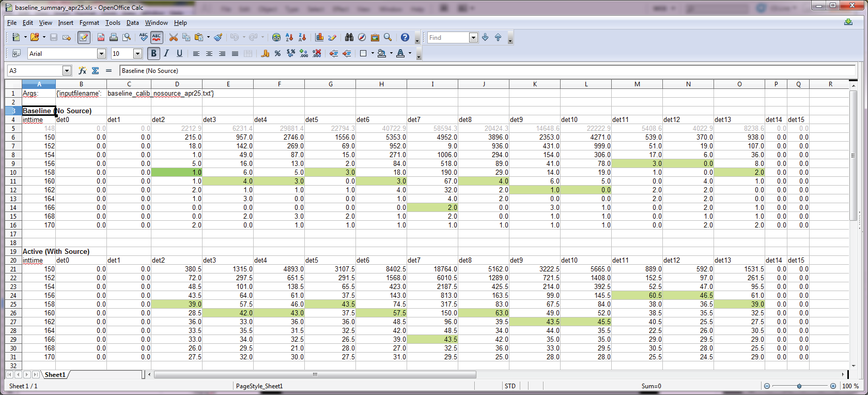Click in the formula input line
Image resolution: width=868 pixels, height=395 pixels.
pos(487,70)
